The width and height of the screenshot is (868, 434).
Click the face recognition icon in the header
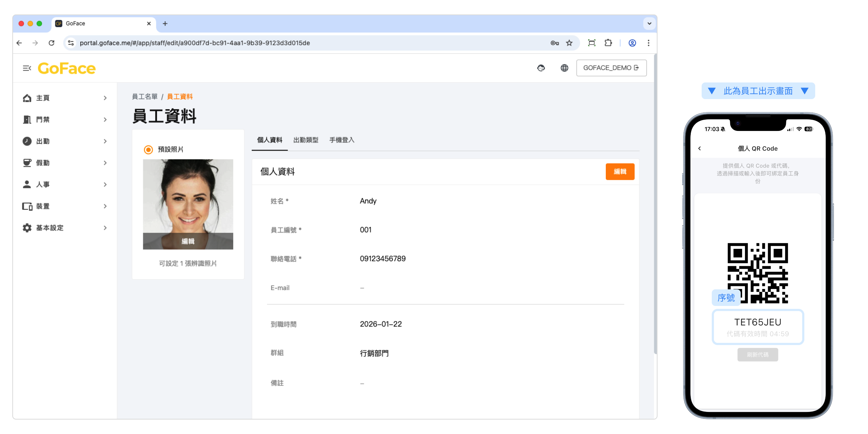(541, 68)
